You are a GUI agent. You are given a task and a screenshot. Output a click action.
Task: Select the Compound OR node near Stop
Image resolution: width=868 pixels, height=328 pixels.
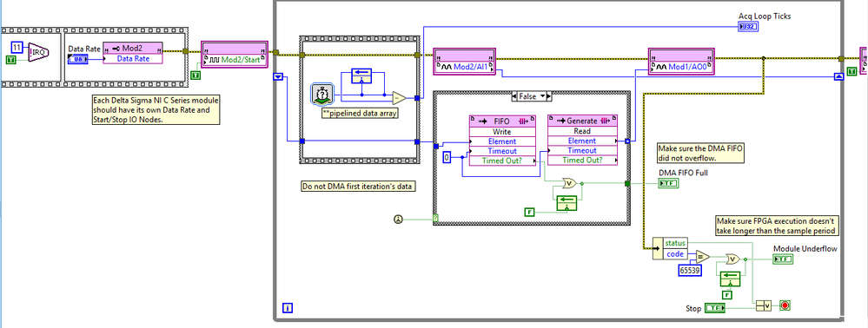click(x=764, y=305)
